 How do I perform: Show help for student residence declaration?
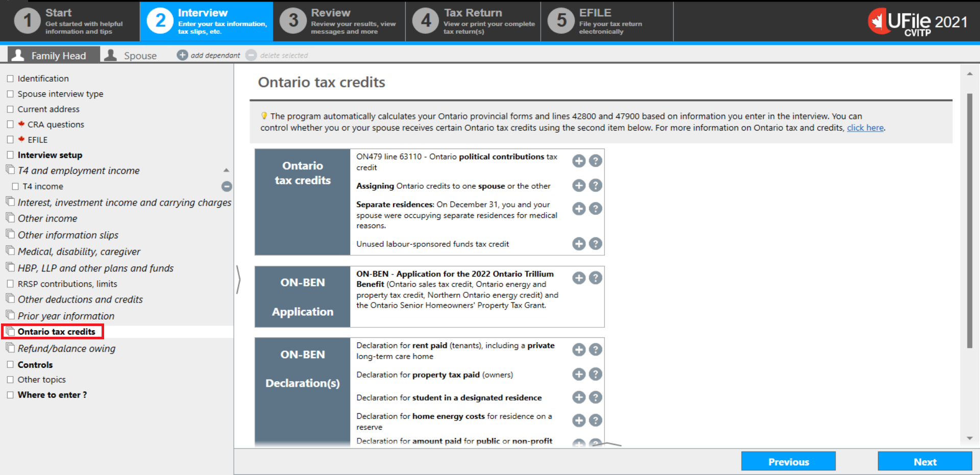click(x=595, y=397)
